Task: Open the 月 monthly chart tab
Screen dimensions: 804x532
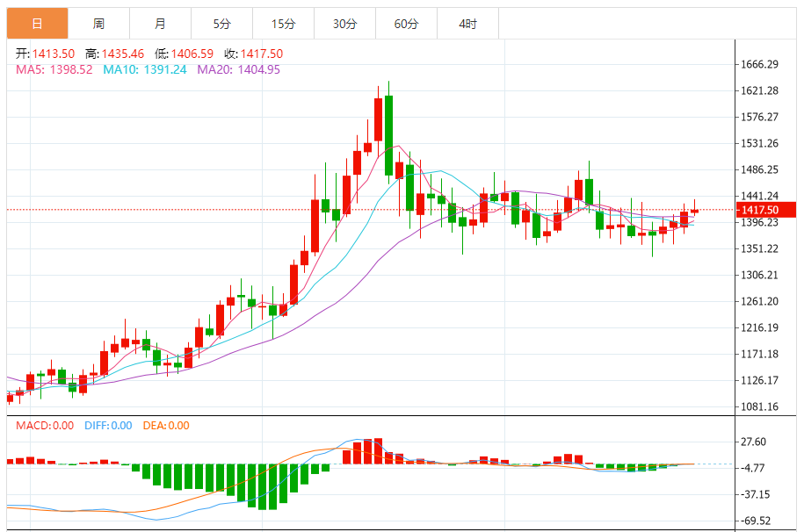Action: coord(160,24)
